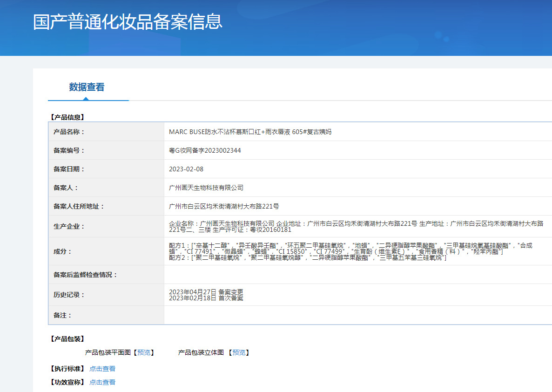Click the 备案编号 value 粤G妆网备字2023002344
The image size is (552, 392).
click(205, 150)
